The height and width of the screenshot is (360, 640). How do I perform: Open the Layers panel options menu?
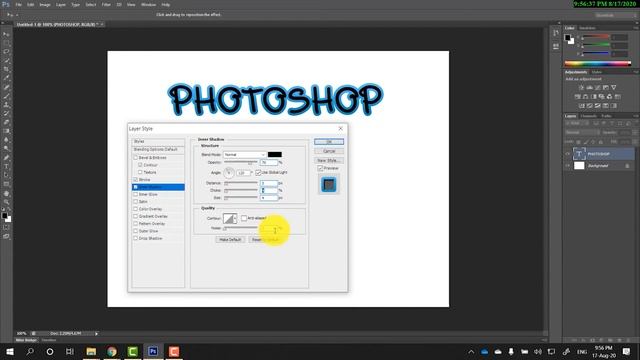click(636, 116)
